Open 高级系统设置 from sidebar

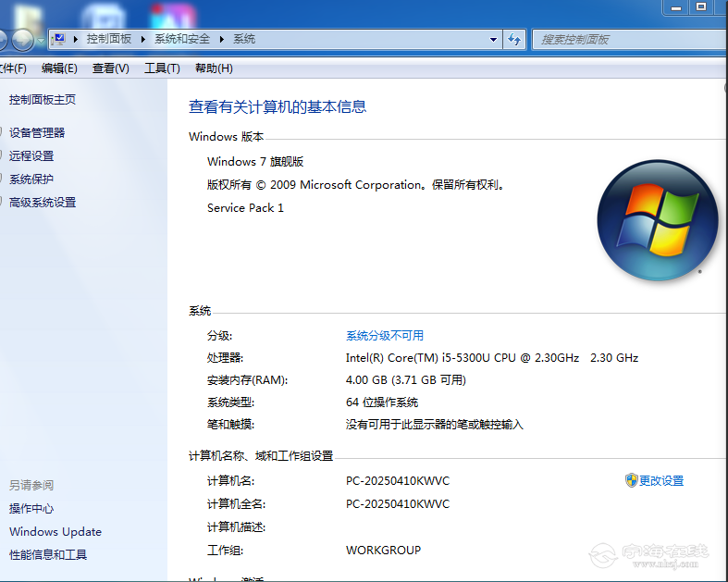click(x=43, y=203)
